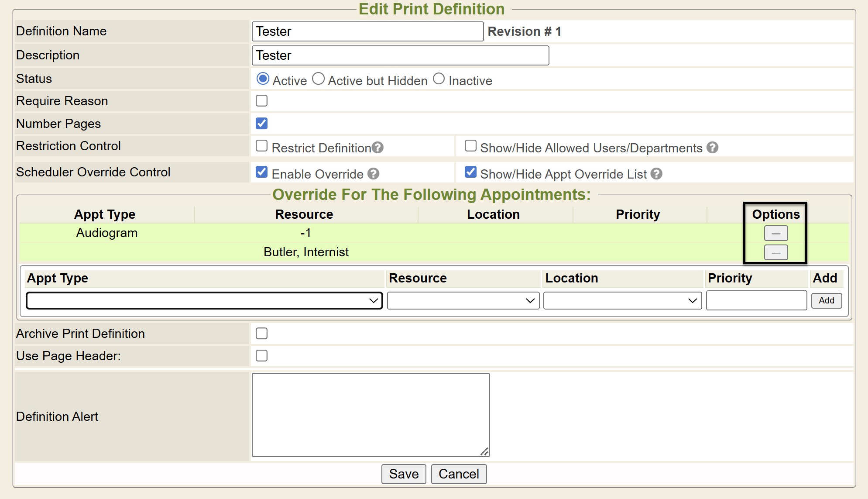
Task: Uncheck the Number Pages checkbox
Action: coord(262,124)
